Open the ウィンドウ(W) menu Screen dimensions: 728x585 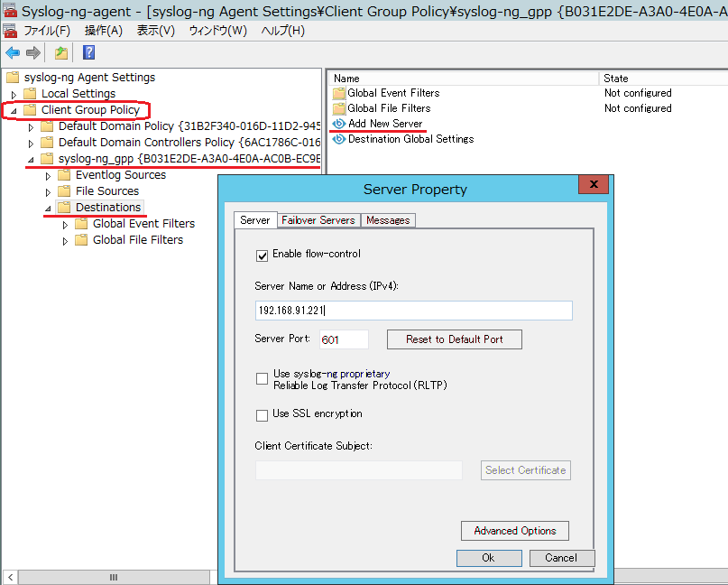coord(217,31)
